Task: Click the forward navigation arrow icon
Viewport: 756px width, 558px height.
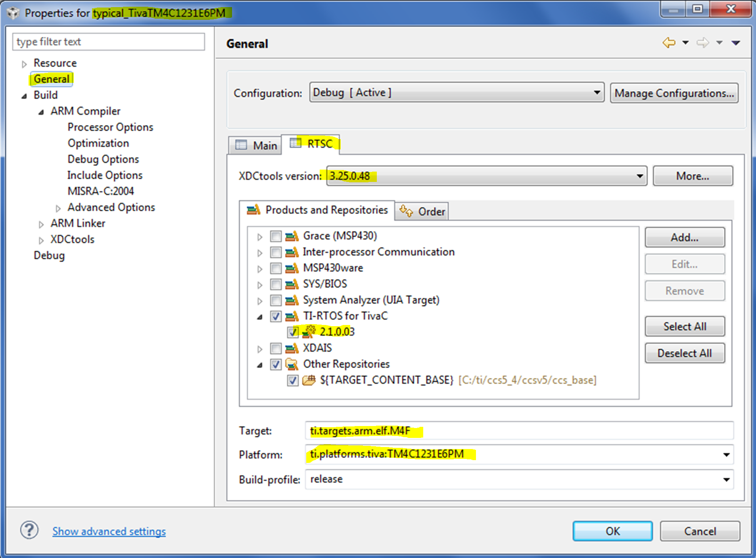Action: [702, 42]
